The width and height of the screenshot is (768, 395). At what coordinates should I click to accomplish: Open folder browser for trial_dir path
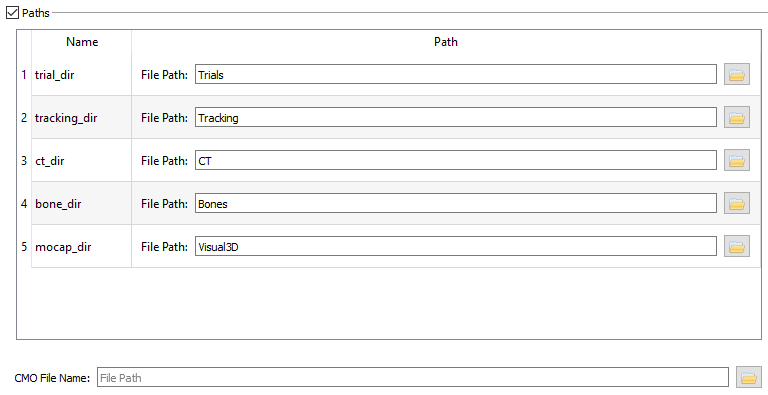coord(737,74)
